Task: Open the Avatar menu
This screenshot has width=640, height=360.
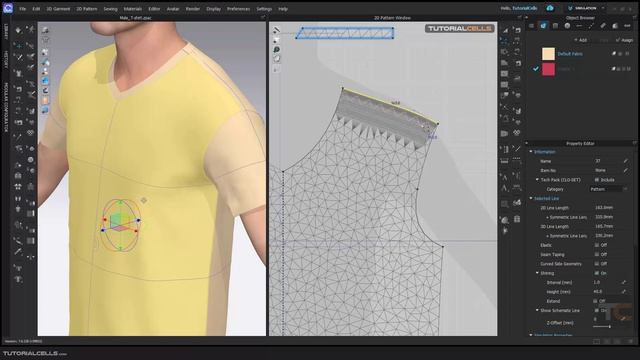Action: (173, 9)
